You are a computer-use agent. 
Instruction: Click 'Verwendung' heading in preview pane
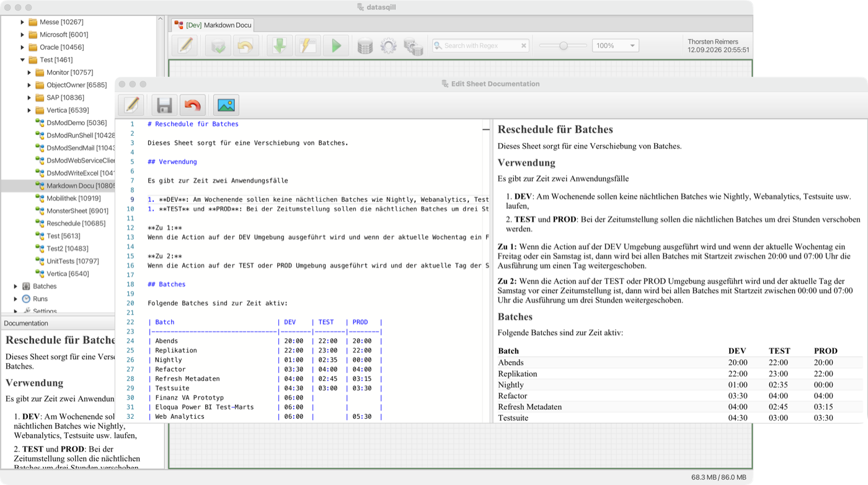[526, 163]
